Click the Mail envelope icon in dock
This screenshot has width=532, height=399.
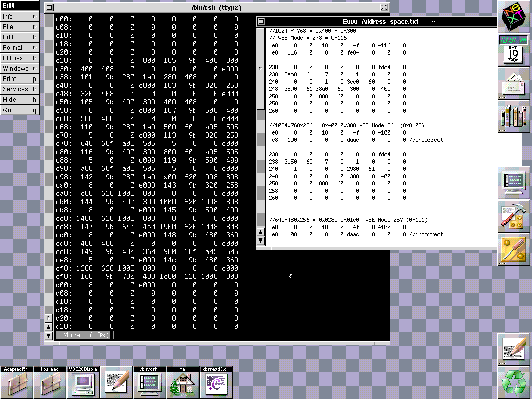click(x=514, y=83)
